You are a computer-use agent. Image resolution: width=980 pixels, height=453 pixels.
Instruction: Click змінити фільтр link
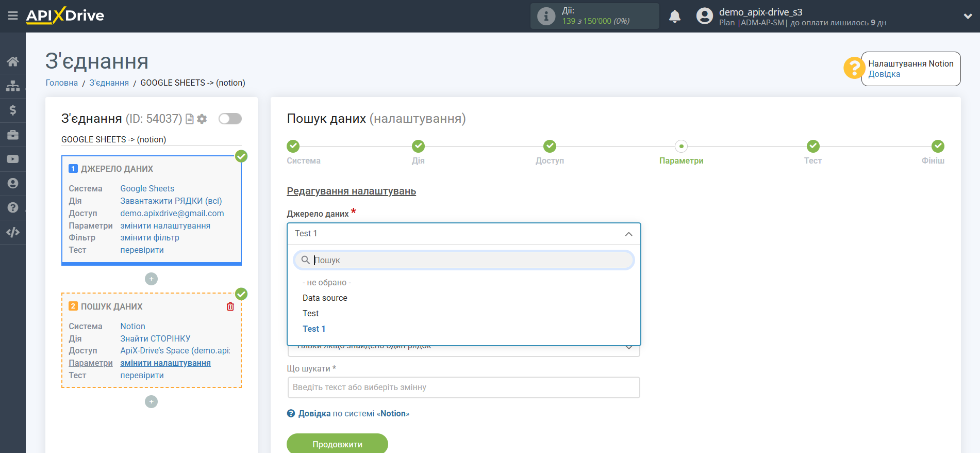click(150, 238)
